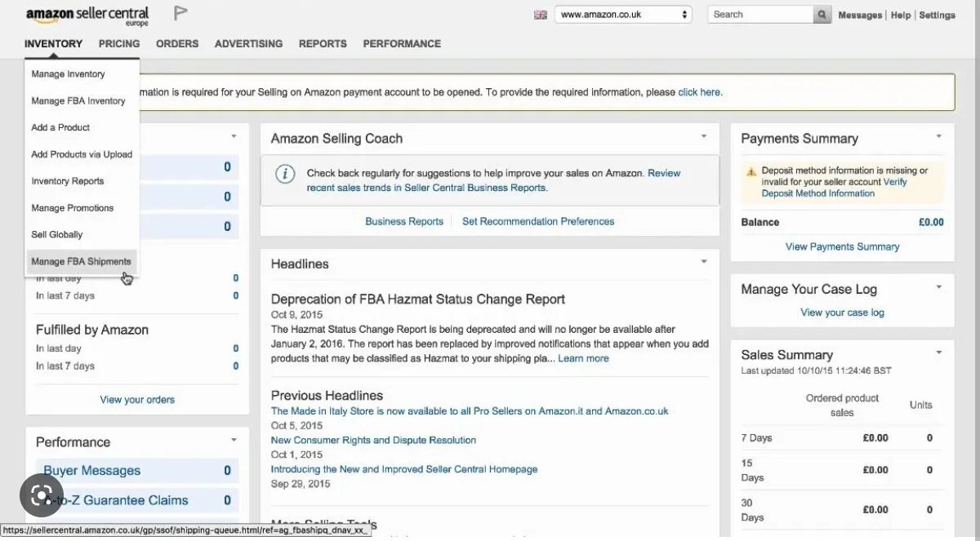Click the UK flag icon
980x541 pixels.
coord(541,15)
